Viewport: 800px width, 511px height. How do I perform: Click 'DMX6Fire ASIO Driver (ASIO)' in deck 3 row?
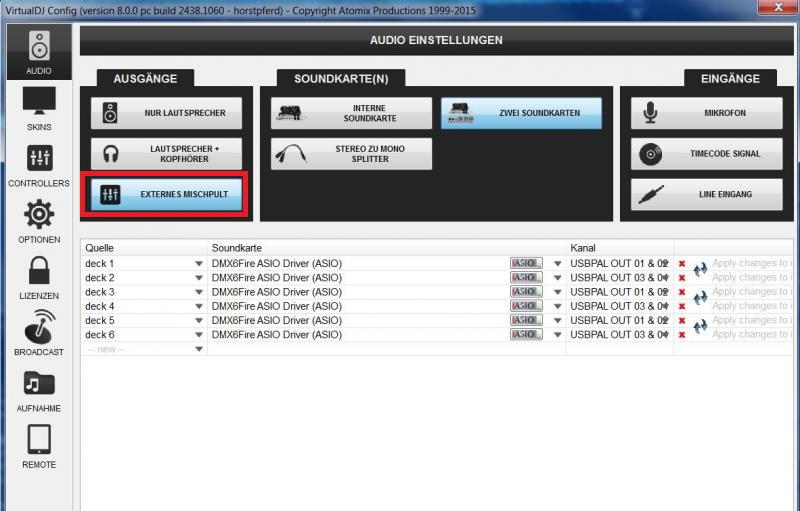tap(277, 292)
